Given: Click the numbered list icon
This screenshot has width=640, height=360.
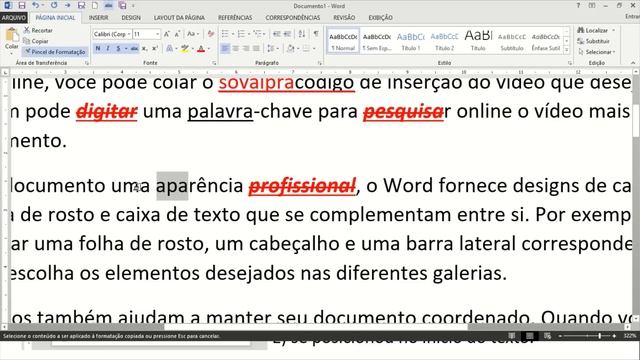Looking at the screenshot, I should point(241,34).
